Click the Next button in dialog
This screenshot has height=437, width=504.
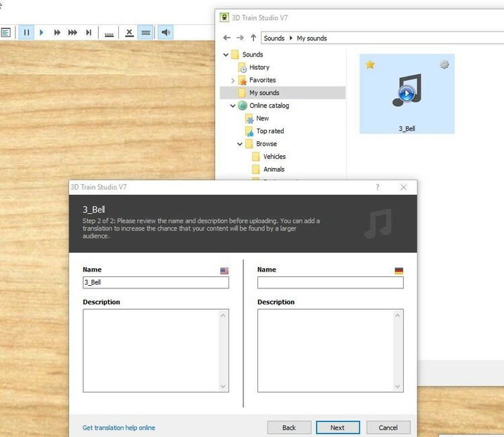coord(337,428)
